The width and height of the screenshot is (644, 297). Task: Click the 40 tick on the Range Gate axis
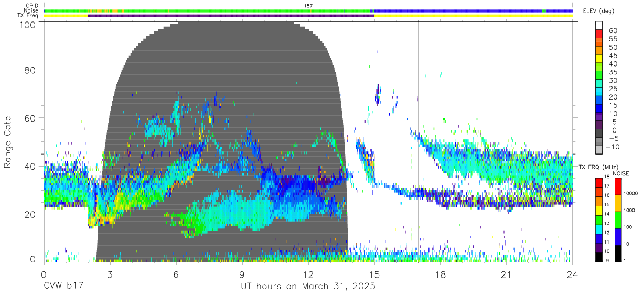click(30, 166)
